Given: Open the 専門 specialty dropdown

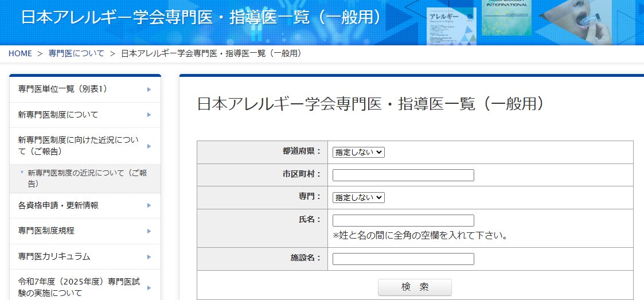Looking at the screenshot, I should [358, 198].
